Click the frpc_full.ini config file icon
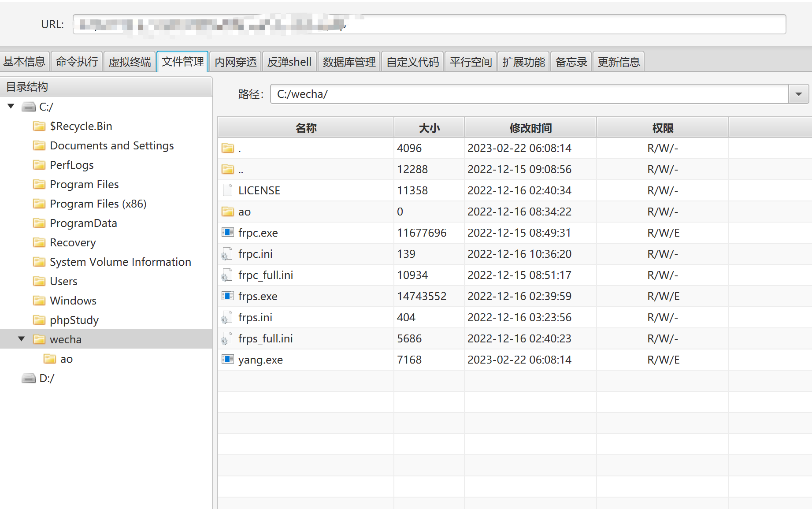The height and width of the screenshot is (509, 812). [x=227, y=275]
